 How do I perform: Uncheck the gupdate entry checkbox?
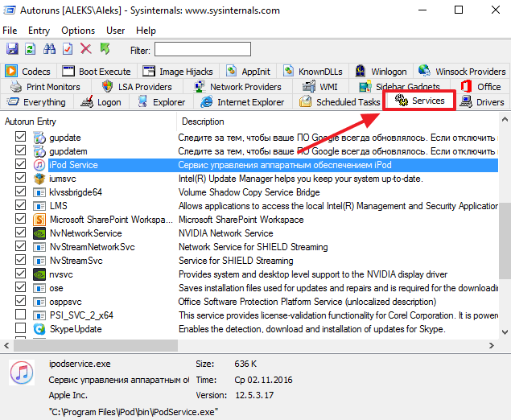click(x=21, y=138)
